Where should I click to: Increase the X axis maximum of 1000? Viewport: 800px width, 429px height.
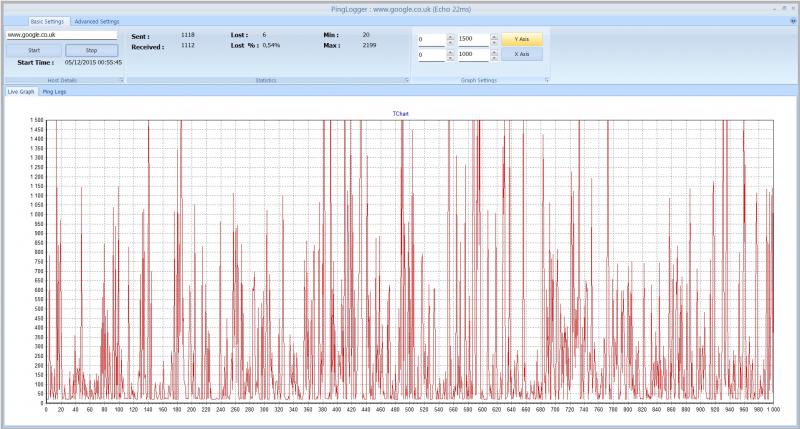pos(493,53)
